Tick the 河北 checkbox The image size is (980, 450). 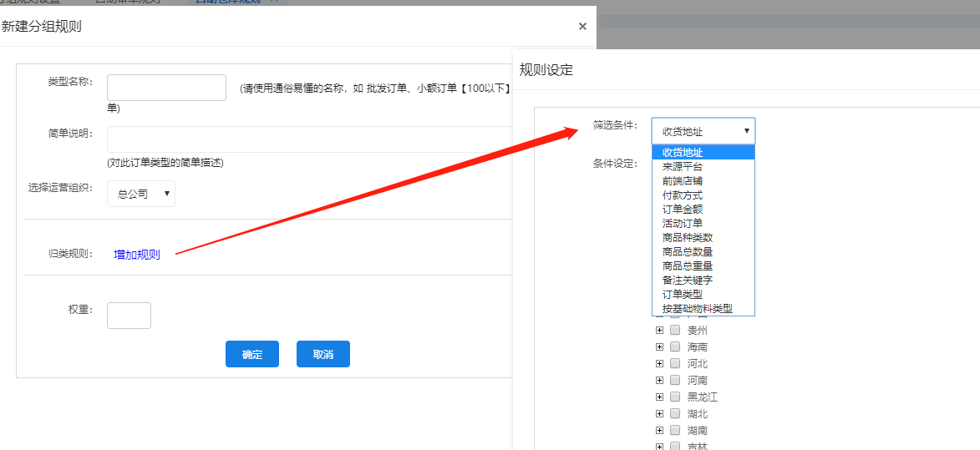[x=675, y=363]
